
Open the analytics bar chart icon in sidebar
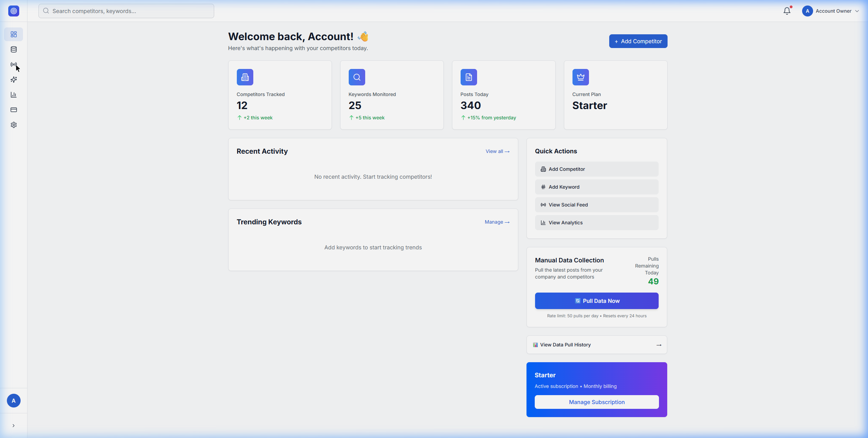click(x=14, y=95)
